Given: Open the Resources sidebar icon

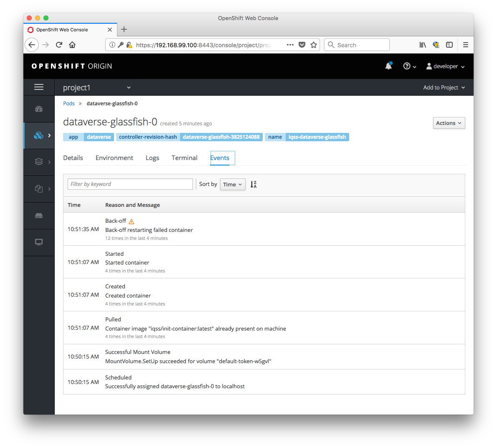Looking at the screenshot, I should (39, 188).
